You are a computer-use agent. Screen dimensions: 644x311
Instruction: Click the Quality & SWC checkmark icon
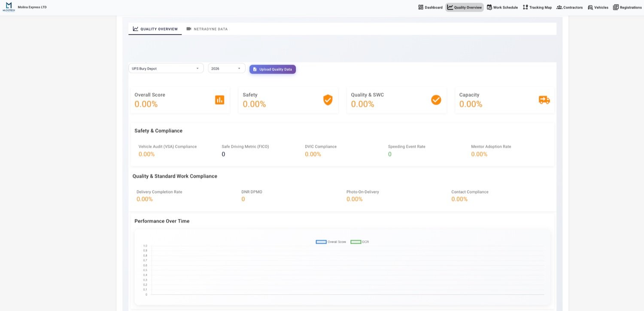436,100
